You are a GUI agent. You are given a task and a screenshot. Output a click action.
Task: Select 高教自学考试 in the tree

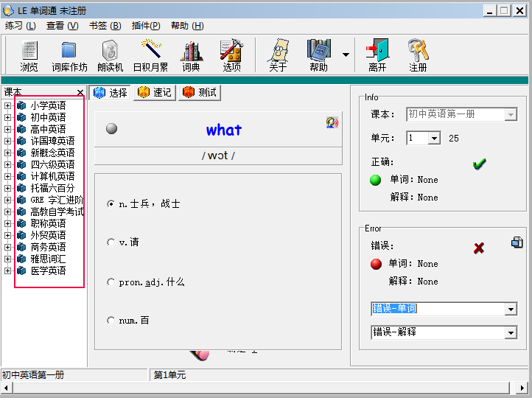[57, 212]
